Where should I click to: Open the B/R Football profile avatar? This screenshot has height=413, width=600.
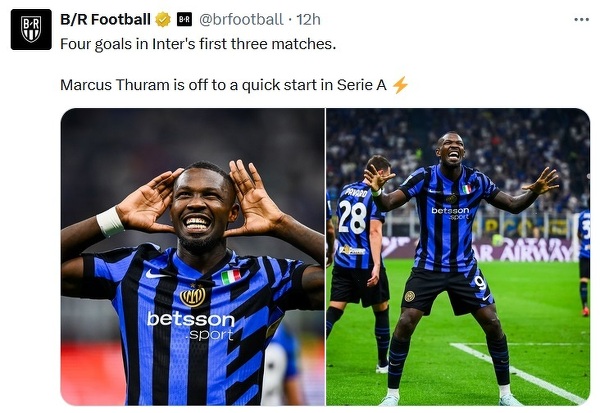[31, 29]
